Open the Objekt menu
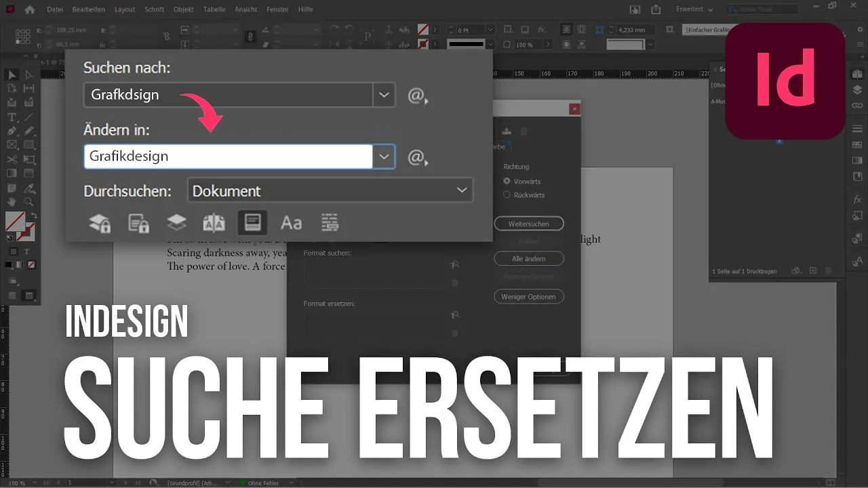 183,9
